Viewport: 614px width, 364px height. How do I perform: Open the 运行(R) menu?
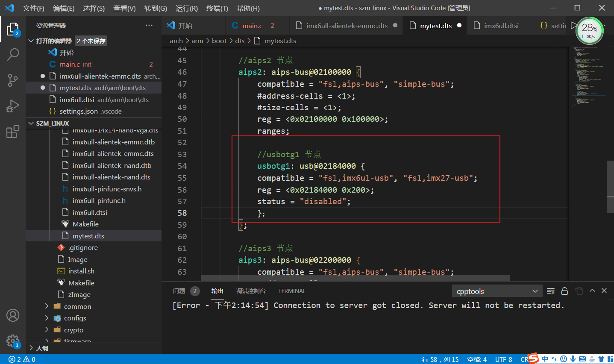pos(186,8)
